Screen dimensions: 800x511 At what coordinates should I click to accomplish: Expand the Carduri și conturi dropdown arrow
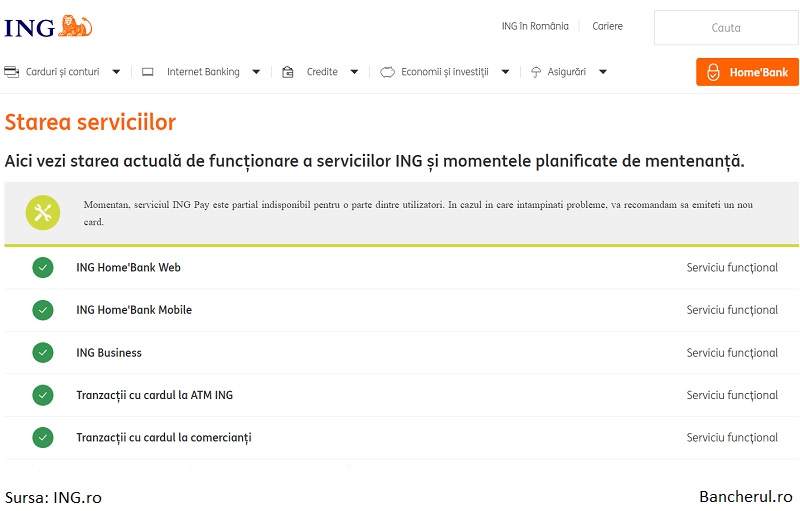point(116,72)
